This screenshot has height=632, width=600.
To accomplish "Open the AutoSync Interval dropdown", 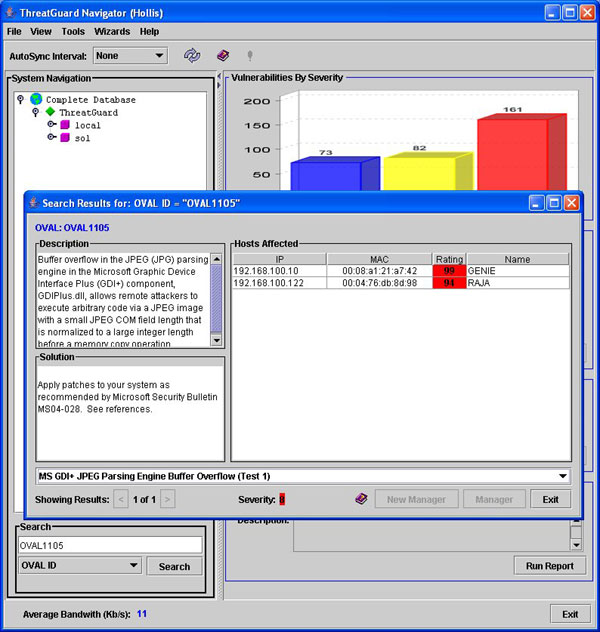I will click(x=130, y=56).
